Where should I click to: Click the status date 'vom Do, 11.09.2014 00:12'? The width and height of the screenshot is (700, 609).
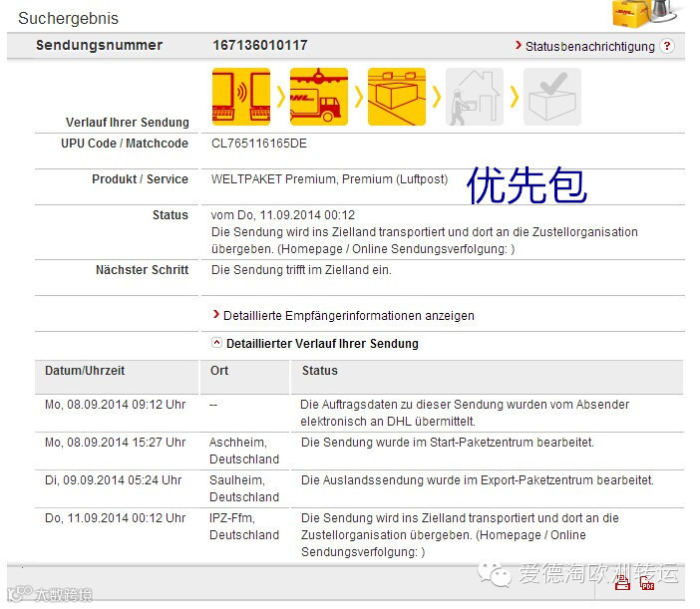coord(283,215)
